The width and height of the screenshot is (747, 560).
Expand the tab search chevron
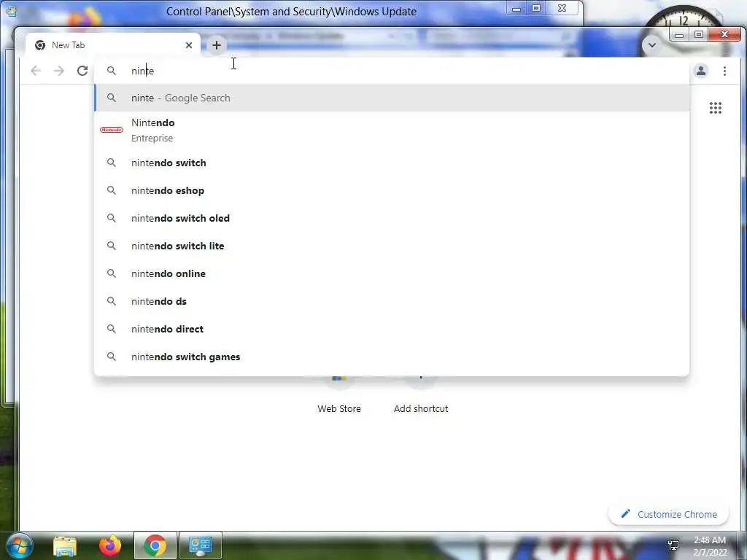[651, 45]
